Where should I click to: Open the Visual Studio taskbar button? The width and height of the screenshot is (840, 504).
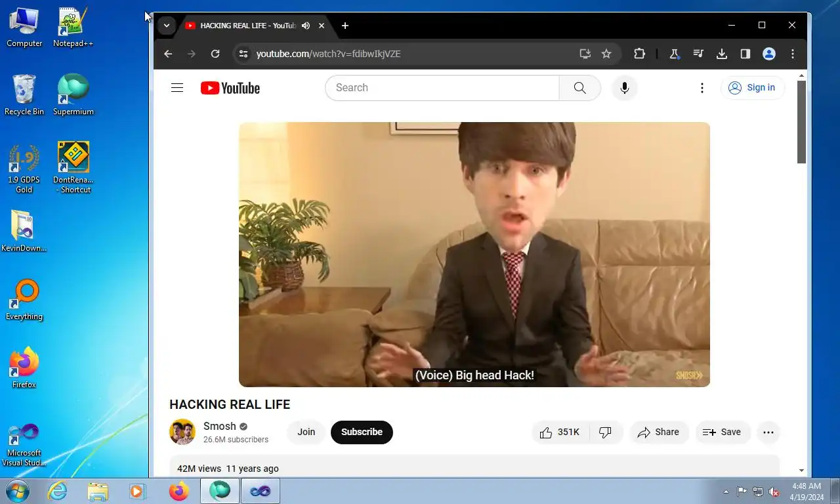coord(261,491)
